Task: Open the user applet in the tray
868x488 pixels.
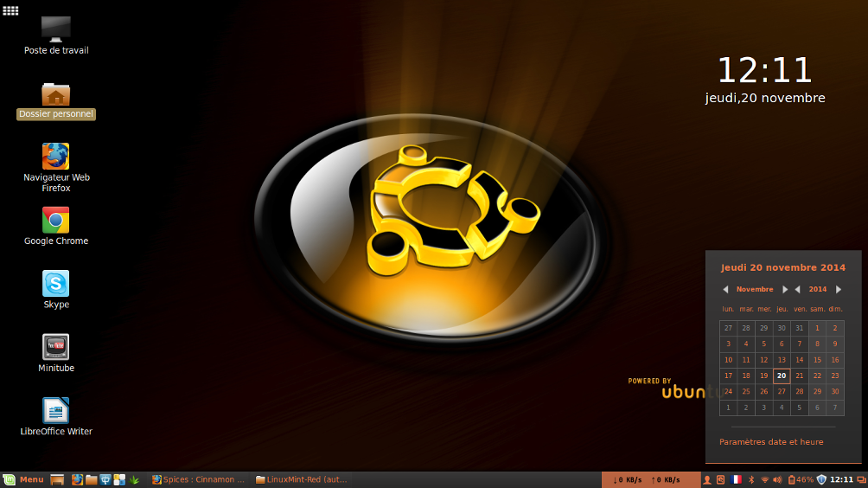Action: [x=707, y=479]
